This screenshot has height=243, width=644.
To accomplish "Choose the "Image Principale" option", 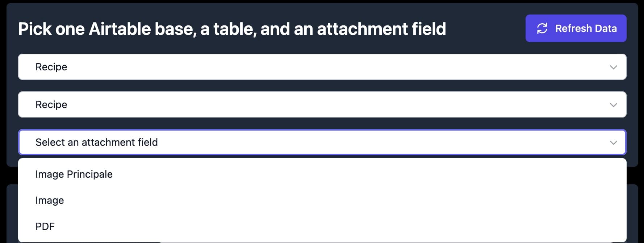I will coord(74,174).
